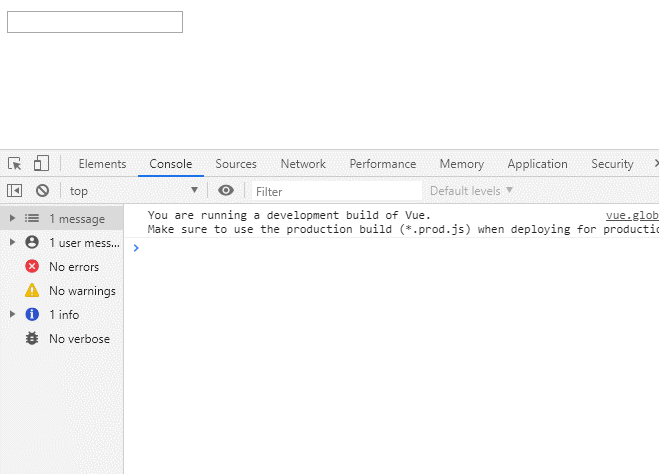
Task: Expand the 1 user messages group
Action: pyautogui.click(x=12, y=242)
